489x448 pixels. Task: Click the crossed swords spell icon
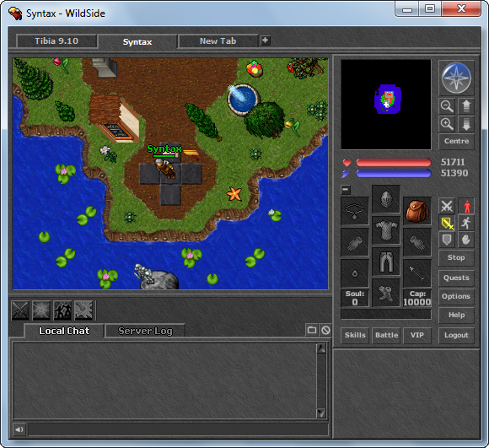[x=20, y=310]
